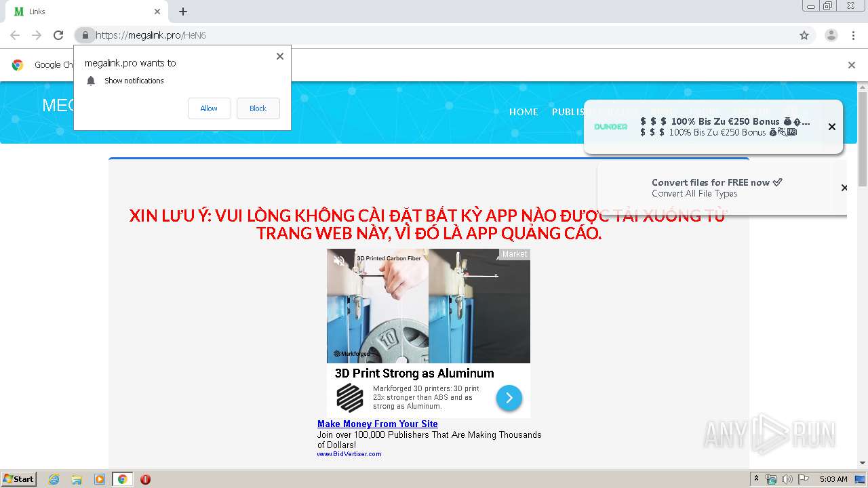
Task: Click the Markforged logo in the ad
Action: point(350,398)
